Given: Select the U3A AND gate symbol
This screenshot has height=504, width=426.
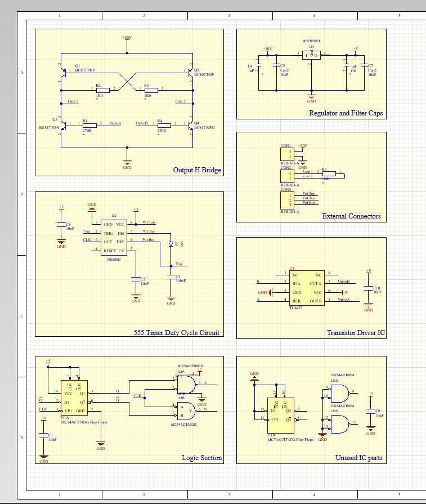Looking at the screenshot, I should tap(188, 384).
